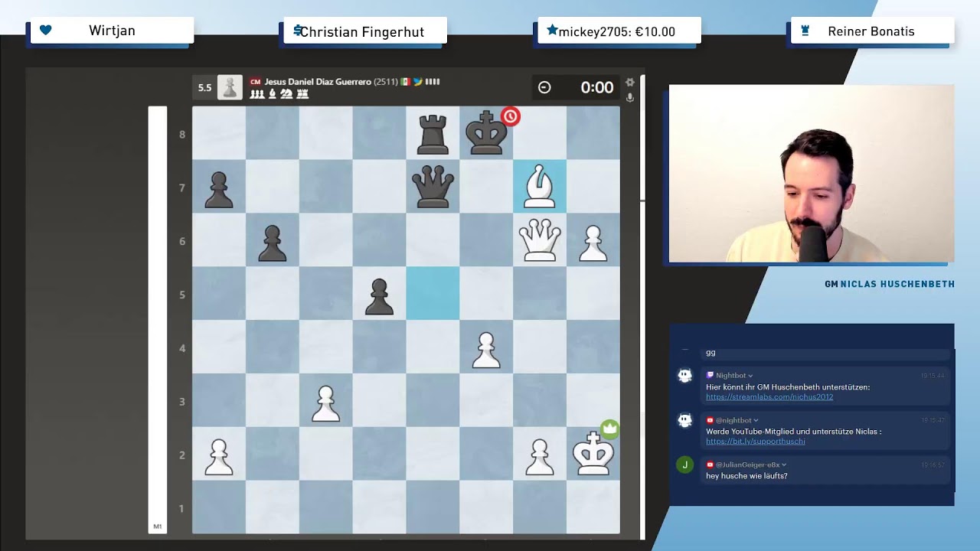This screenshot has height=551, width=980.
Task: Open the bit.ly/supporthuschi link in chat
Action: click(x=756, y=442)
